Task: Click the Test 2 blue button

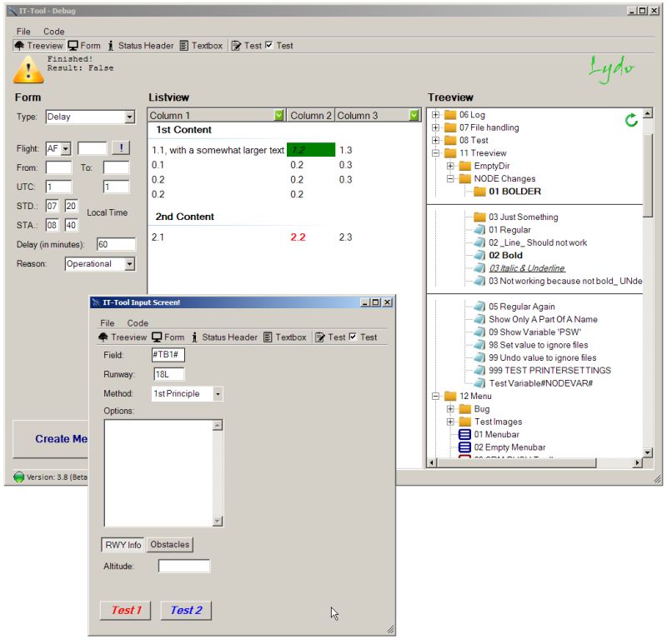Action: pyautogui.click(x=186, y=611)
